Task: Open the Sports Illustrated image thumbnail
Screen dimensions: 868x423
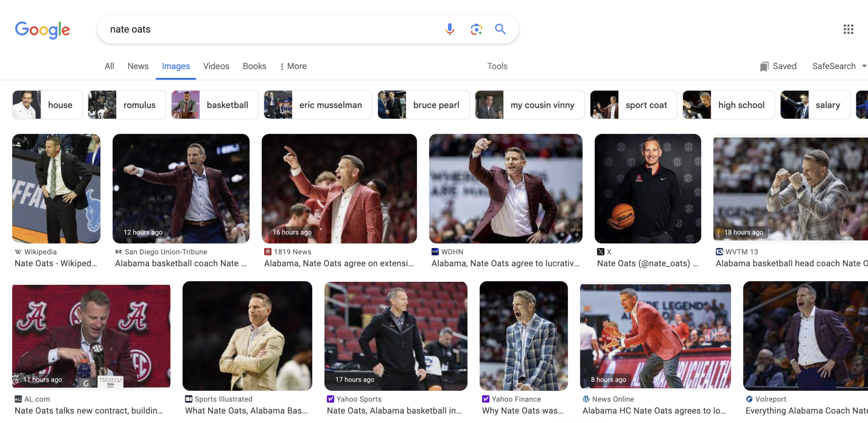Action: (x=247, y=336)
